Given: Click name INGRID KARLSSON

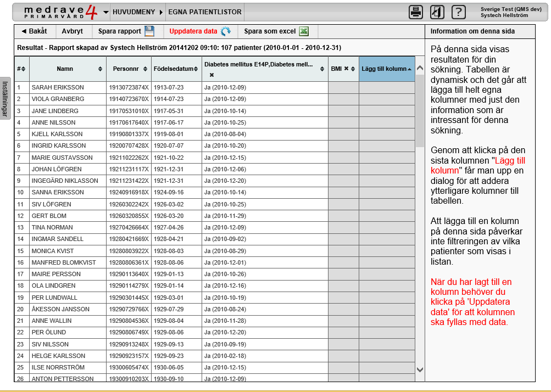Looking at the screenshot, I should pos(59,145).
